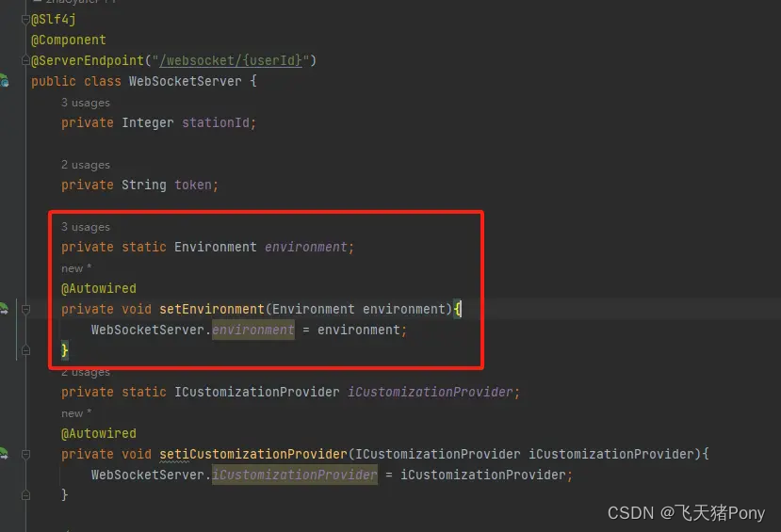Click the highlighted environment in WebSocketServer.environment assignment
Screen dimensions: 781x532
[x=253, y=330]
